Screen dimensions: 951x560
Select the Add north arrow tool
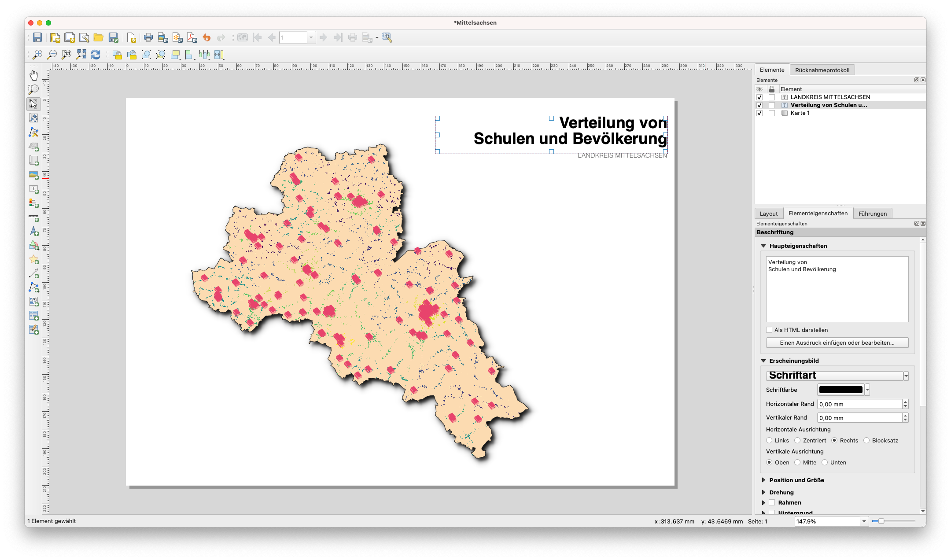pyautogui.click(x=33, y=231)
